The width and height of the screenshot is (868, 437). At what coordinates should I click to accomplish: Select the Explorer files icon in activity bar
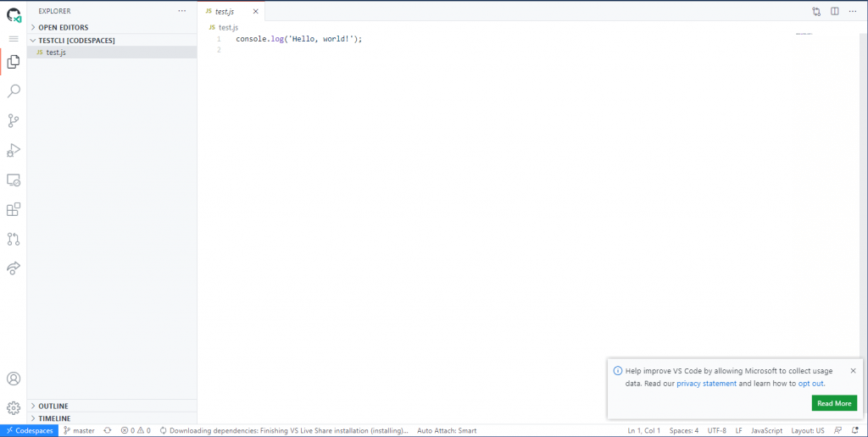14,62
